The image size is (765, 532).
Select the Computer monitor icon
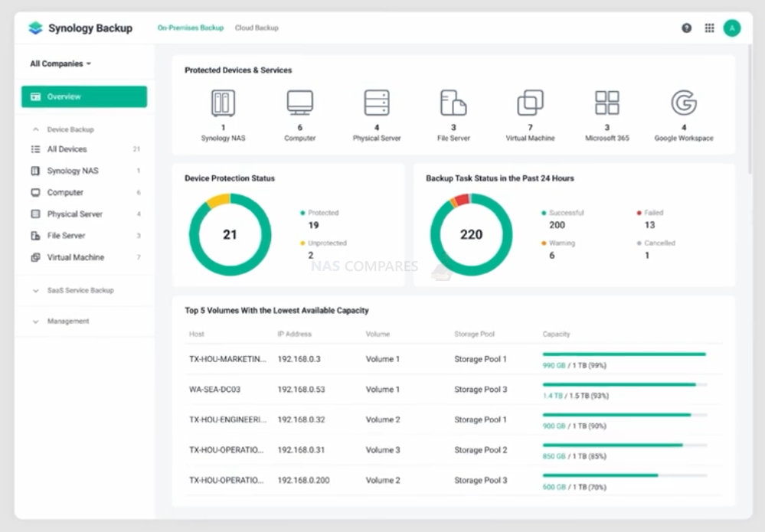(x=299, y=103)
